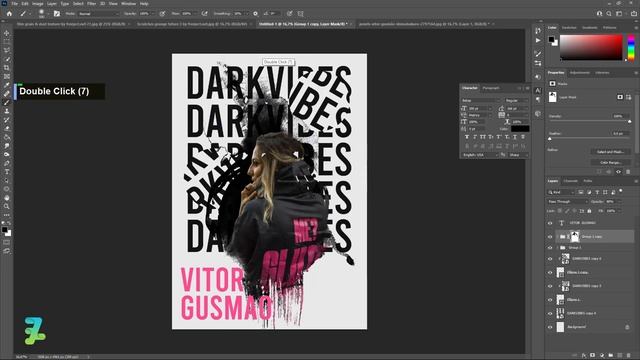Open the brush Mode dropdown

coord(98,13)
